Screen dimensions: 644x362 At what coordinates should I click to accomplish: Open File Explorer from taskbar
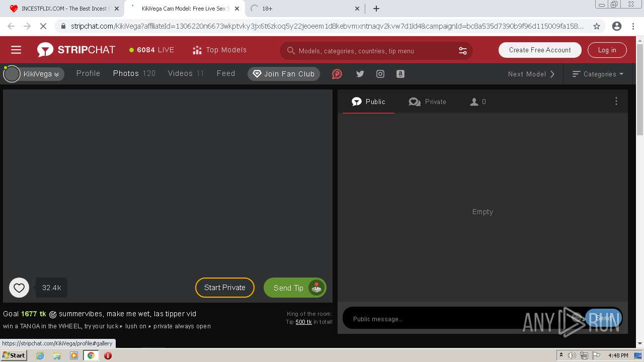(57, 355)
